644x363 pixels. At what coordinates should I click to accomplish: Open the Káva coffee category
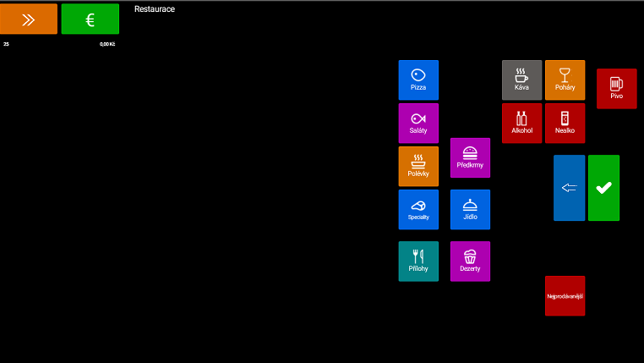click(x=521, y=80)
